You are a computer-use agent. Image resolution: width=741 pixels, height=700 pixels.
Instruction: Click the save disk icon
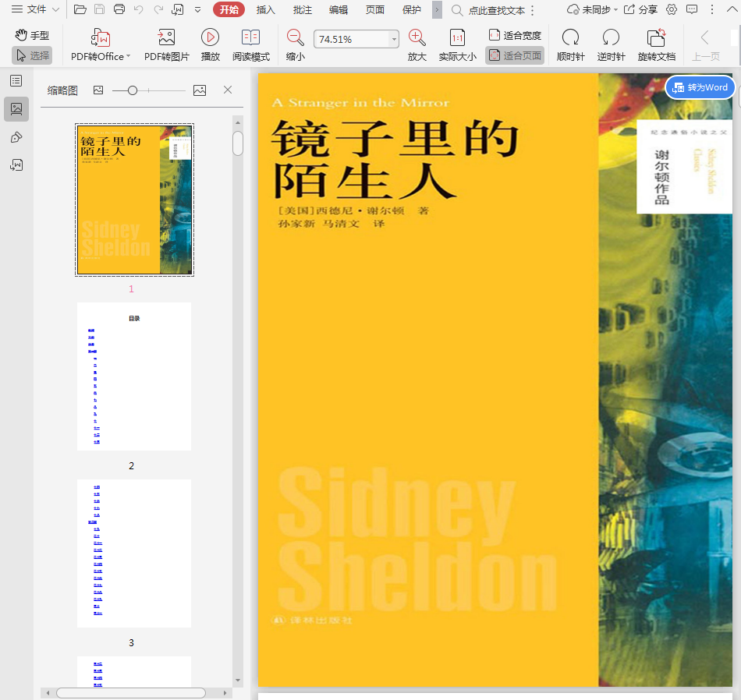click(x=100, y=9)
